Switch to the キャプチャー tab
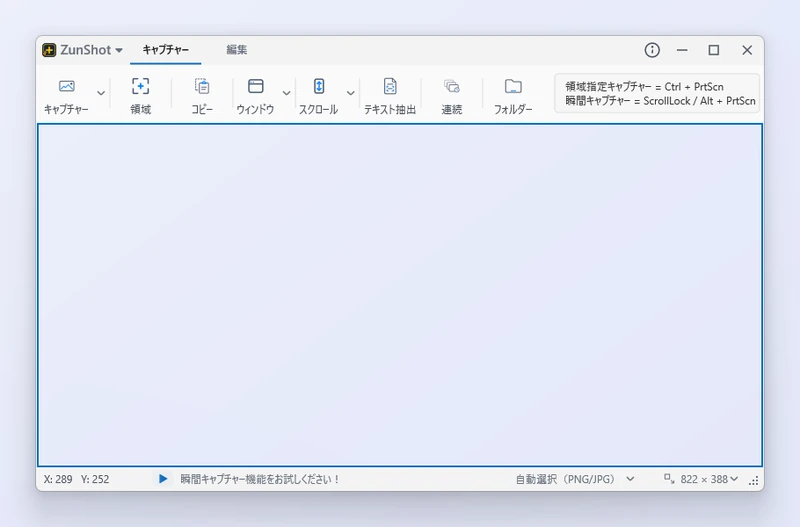Viewport: 800px width, 527px height. (x=165, y=50)
